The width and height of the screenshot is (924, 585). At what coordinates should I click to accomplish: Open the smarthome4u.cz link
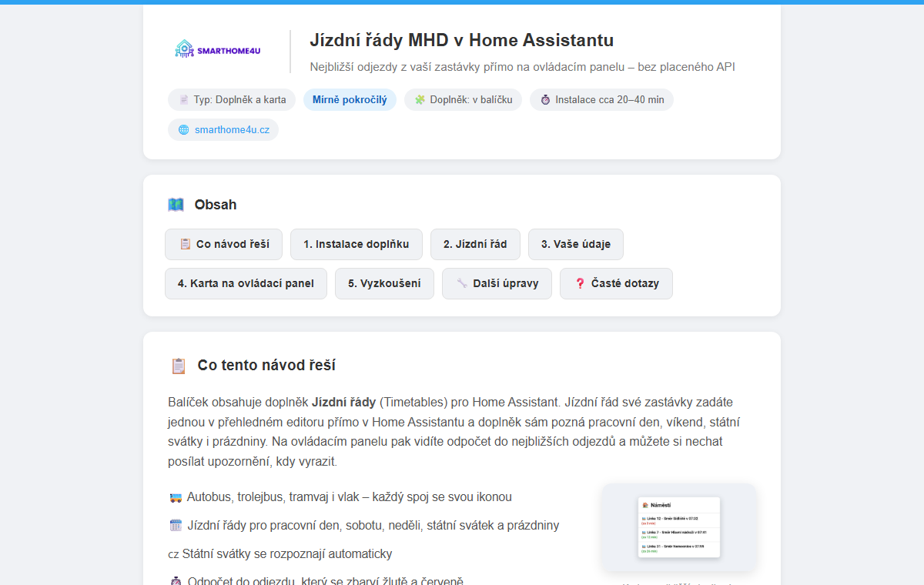point(232,129)
